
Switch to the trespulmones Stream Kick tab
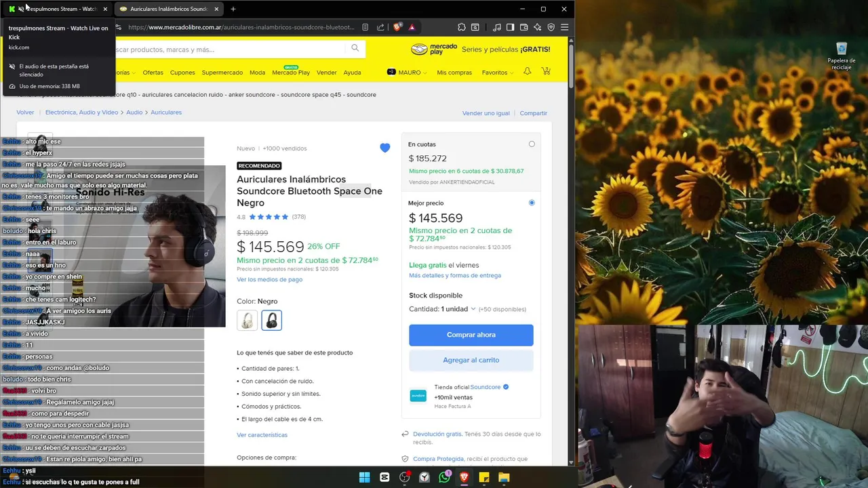coord(58,9)
